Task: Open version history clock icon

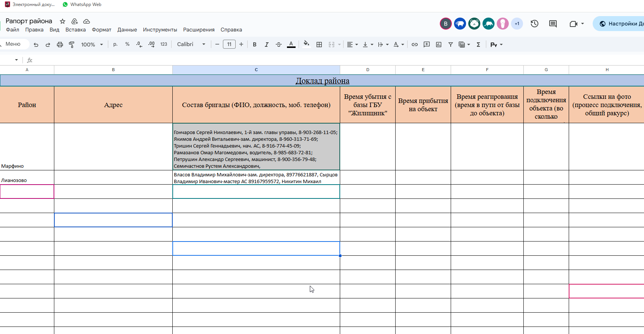Action: coord(535,24)
